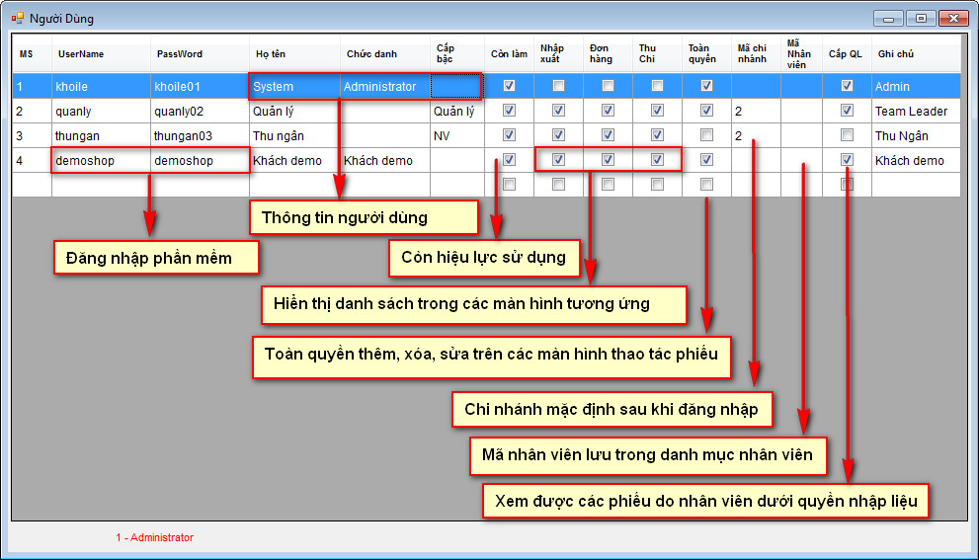
Task: Check Nhập xuất in the blank new row
Action: pyautogui.click(x=558, y=184)
